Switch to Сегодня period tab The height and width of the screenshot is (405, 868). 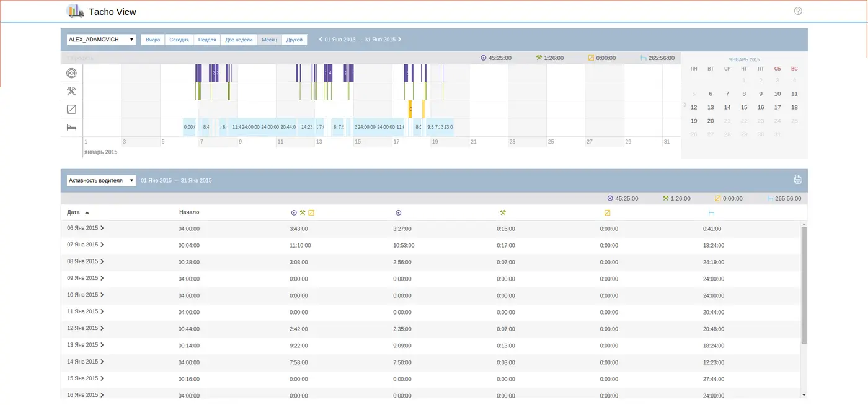tap(179, 40)
